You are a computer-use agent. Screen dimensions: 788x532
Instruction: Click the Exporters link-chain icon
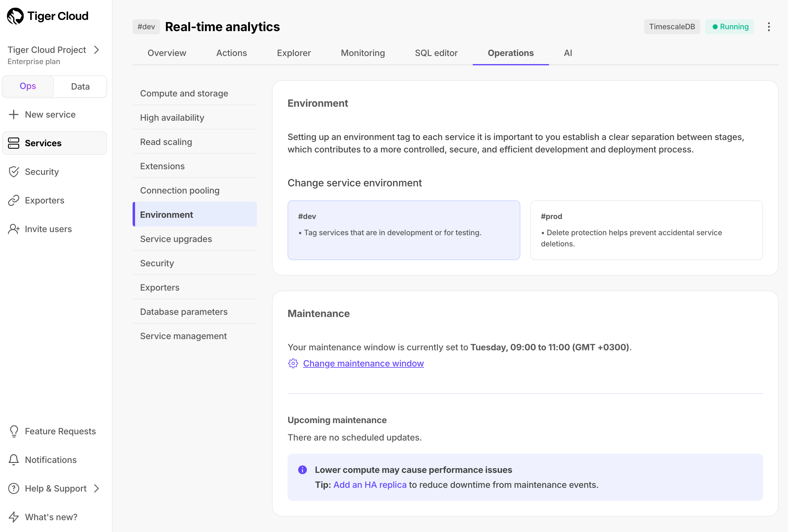(x=14, y=200)
